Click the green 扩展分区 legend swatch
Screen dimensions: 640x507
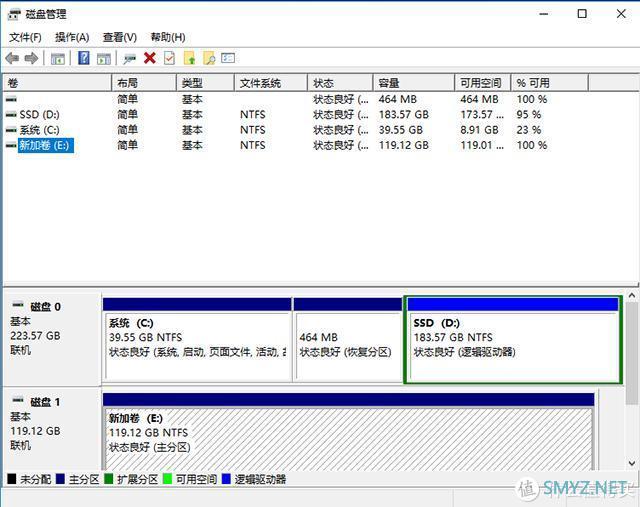(108, 479)
